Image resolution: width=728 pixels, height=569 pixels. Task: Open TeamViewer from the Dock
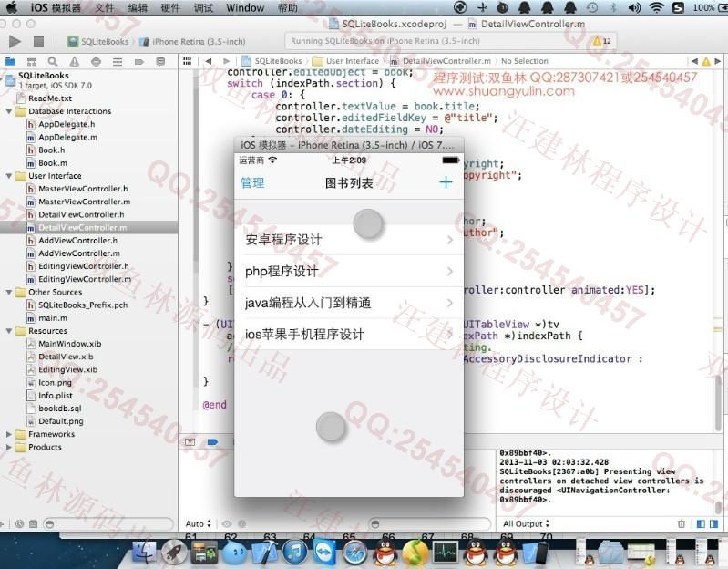[325, 552]
